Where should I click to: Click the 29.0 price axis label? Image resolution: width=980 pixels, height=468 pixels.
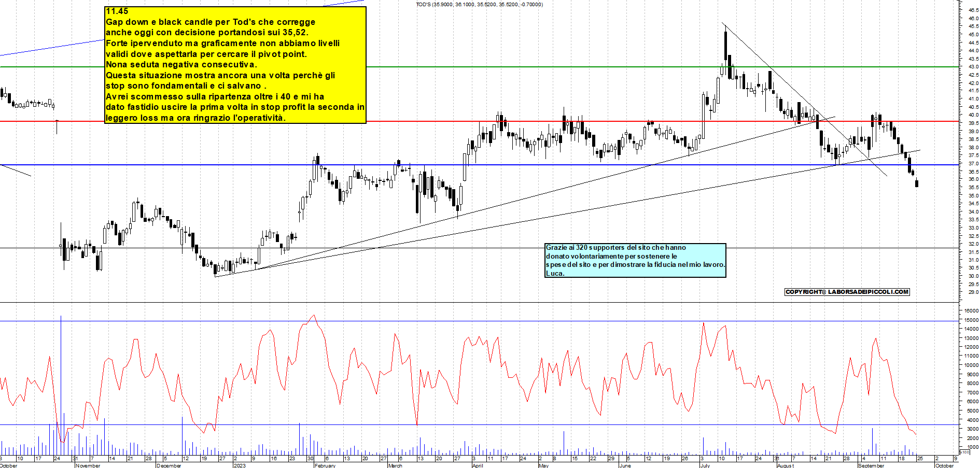pyautogui.click(x=973, y=292)
